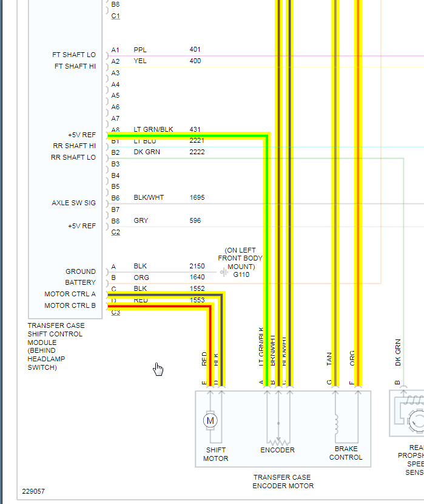The image size is (424, 504).
Task: Click the highlighted orange ORG wire
Action: pyautogui.click(x=358, y=193)
